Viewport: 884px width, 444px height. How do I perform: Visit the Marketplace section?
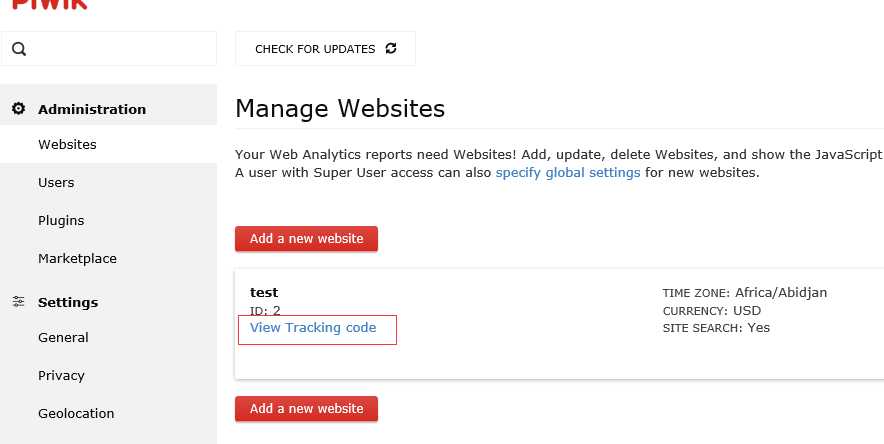coord(77,259)
